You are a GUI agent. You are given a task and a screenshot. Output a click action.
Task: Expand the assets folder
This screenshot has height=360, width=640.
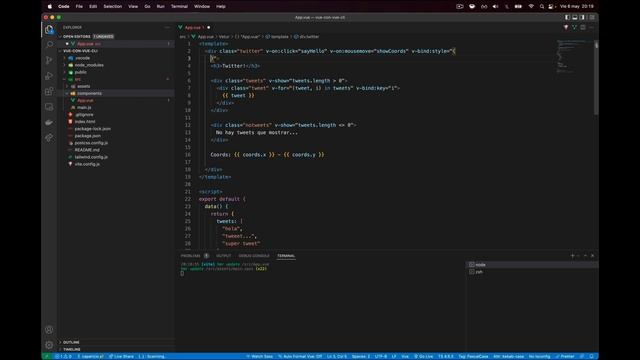pyautogui.click(x=83, y=86)
